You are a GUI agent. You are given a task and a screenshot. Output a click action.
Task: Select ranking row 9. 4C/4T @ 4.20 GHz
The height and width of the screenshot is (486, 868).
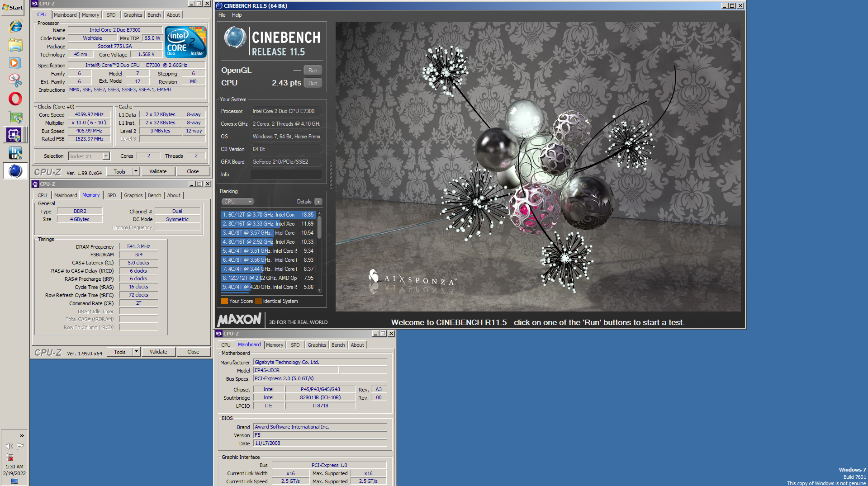pos(268,287)
